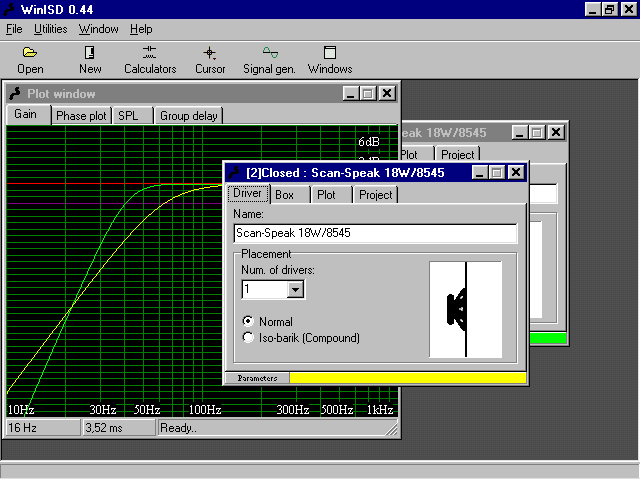This screenshot has height=480, width=640.
Task: Select the Plot tab in Closed project window
Action: click(331, 195)
